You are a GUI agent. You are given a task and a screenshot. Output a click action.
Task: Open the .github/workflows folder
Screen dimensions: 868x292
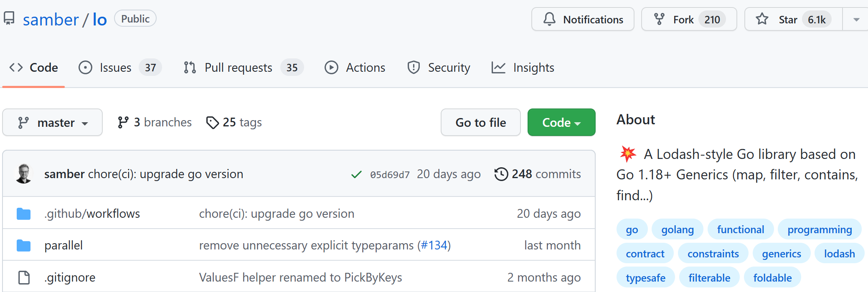click(92, 214)
